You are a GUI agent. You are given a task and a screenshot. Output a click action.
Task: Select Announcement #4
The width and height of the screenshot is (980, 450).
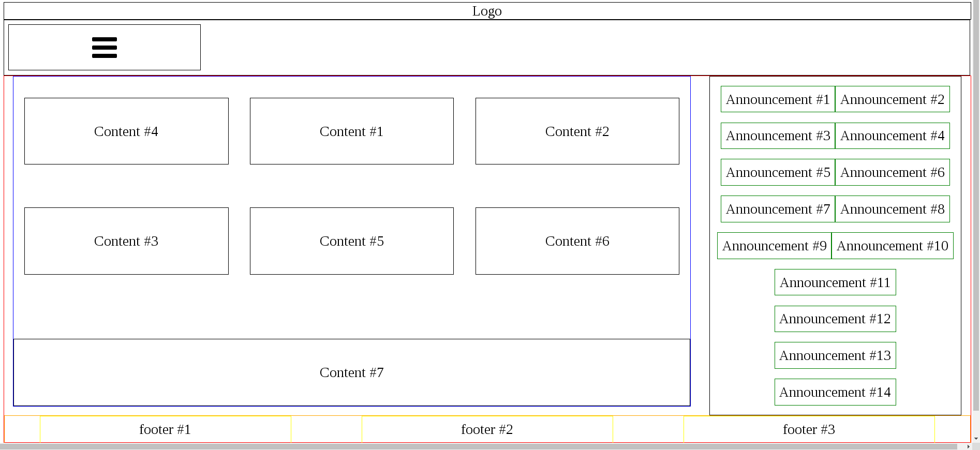click(892, 136)
